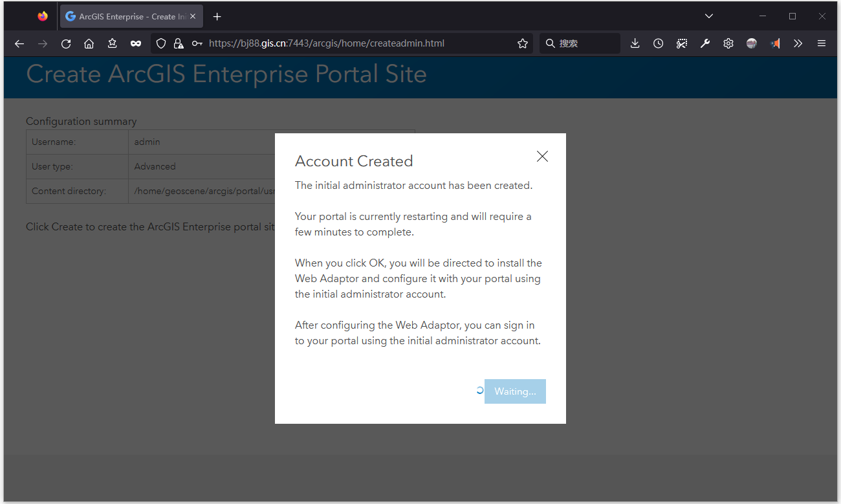Click the bookmark tray toolbar icon
This screenshot has height=504, width=841.
tap(113, 43)
